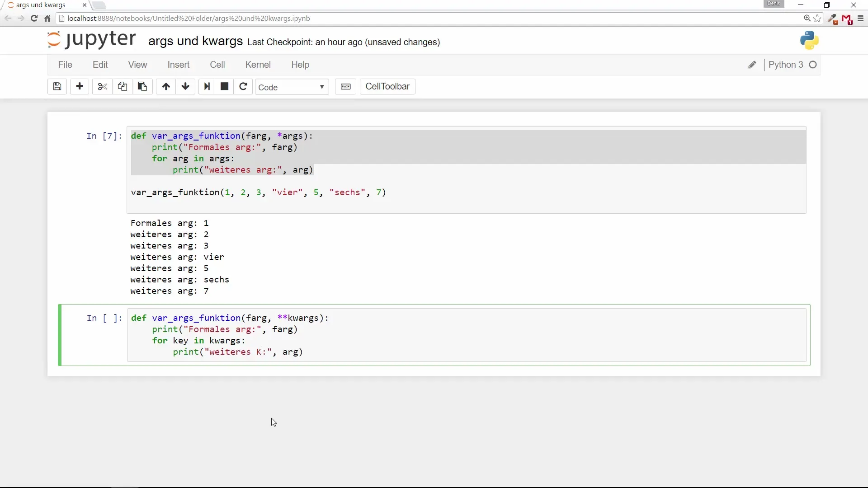Insert cell below with plus icon
The image size is (868, 488).
click(80, 86)
